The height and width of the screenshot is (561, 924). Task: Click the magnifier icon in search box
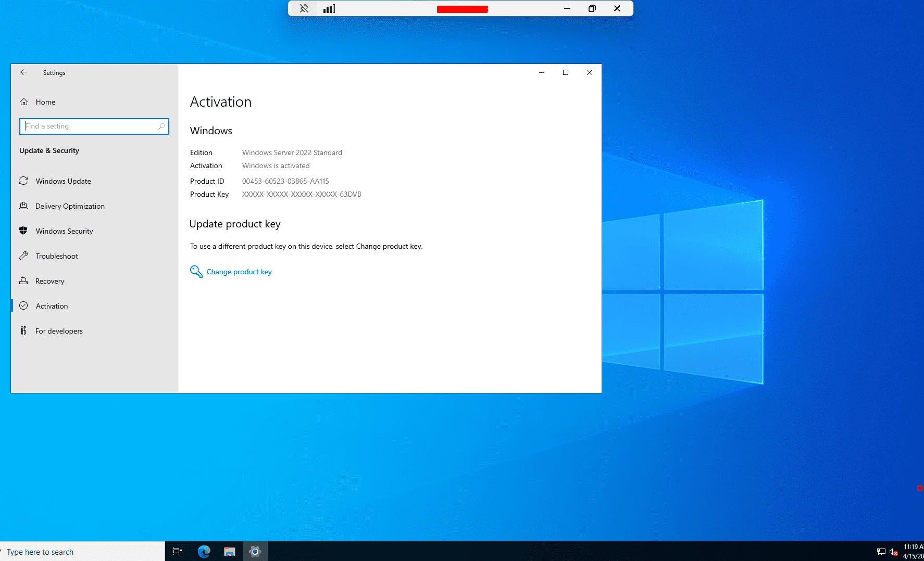pyautogui.click(x=161, y=126)
